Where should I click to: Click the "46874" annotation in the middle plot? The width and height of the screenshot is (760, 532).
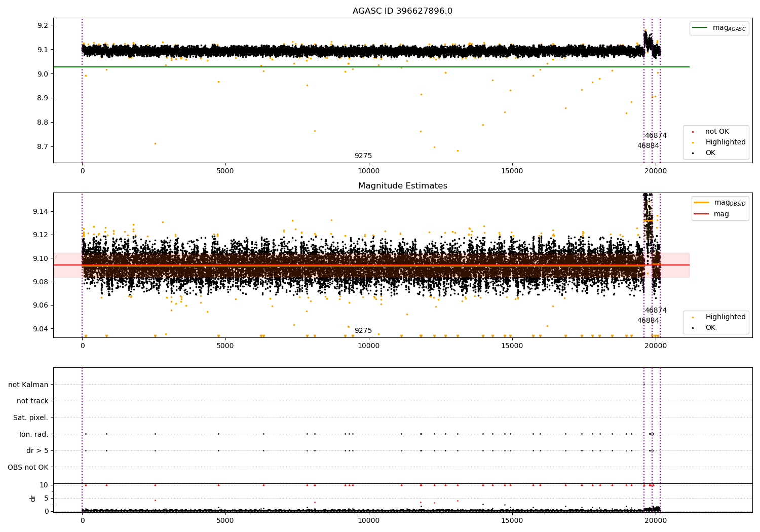tap(656, 311)
